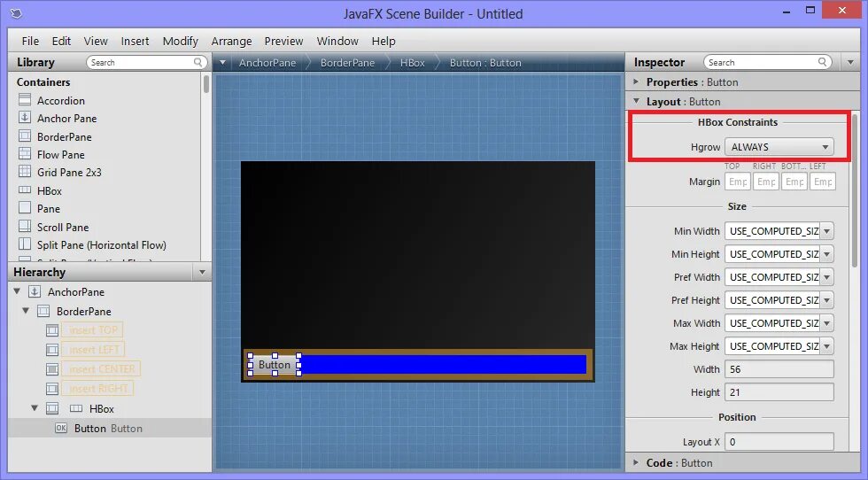Open the Min Height dropdown arrow

826,254
